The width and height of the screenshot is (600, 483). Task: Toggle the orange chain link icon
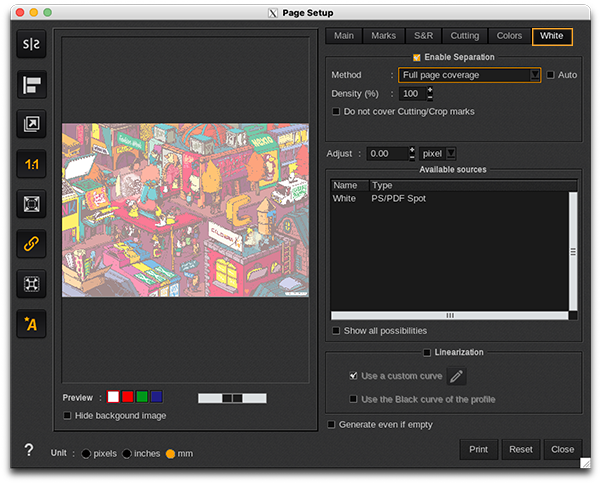click(x=32, y=244)
